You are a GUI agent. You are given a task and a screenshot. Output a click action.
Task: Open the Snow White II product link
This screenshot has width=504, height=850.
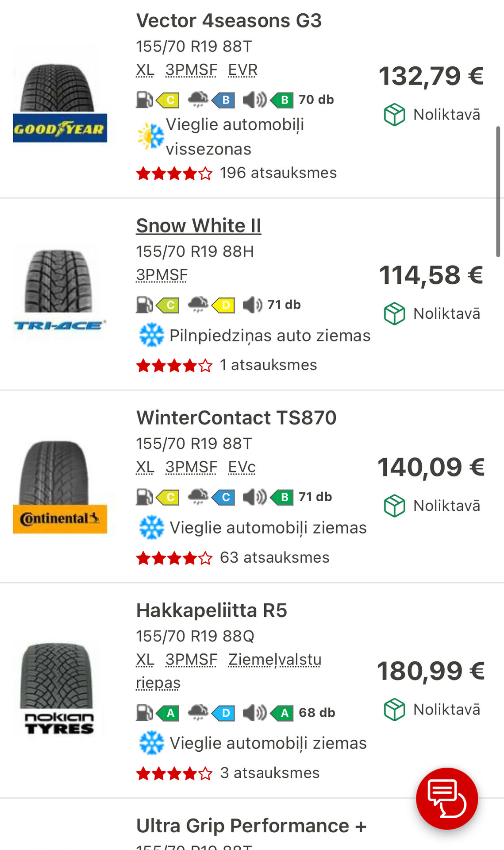(199, 226)
